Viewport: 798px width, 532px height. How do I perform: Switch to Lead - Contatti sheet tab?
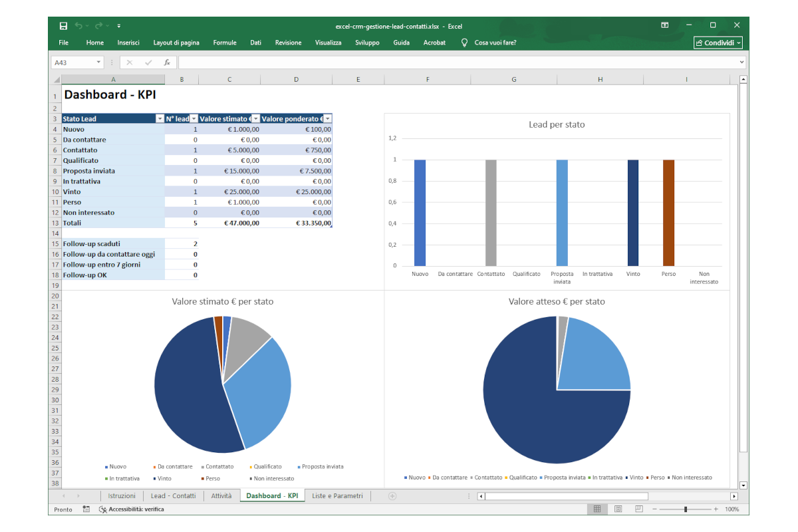point(173,496)
